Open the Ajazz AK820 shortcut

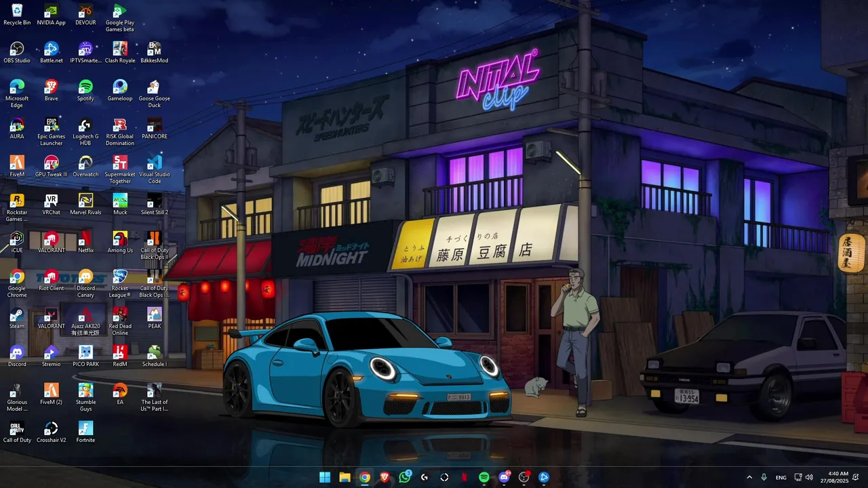tap(85, 321)
